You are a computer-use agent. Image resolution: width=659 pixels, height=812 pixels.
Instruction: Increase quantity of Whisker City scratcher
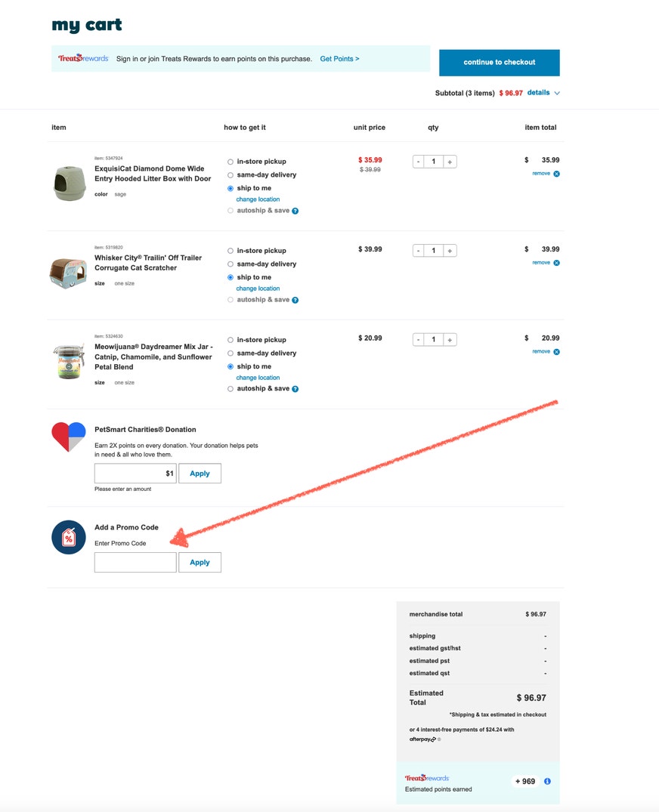pyautogui.click(x=450, y=252)
